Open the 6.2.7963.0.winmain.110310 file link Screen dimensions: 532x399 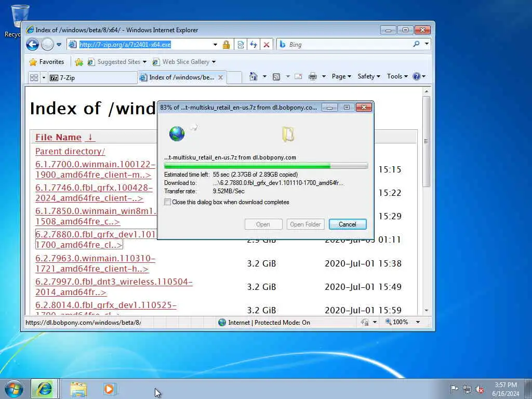click(96, 263)
